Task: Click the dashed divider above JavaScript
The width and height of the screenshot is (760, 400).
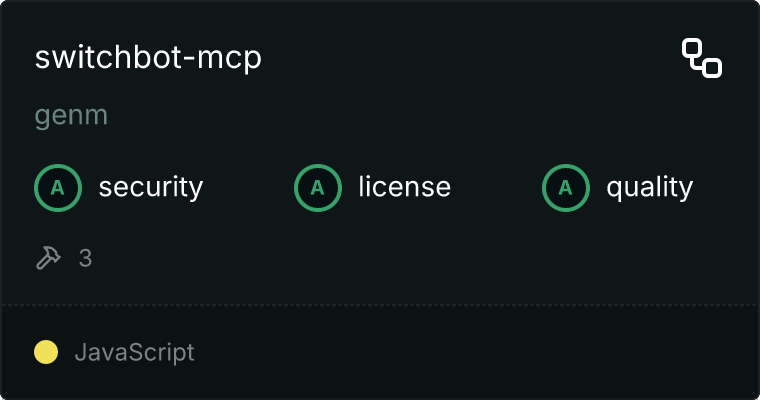Action: pos(380,305)
